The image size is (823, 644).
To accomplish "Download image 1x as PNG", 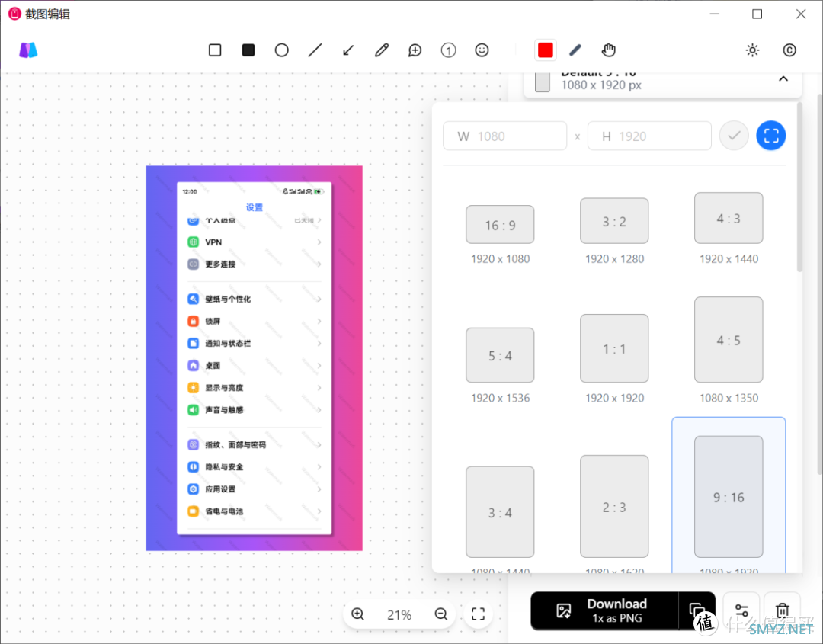I will [604, 611].
